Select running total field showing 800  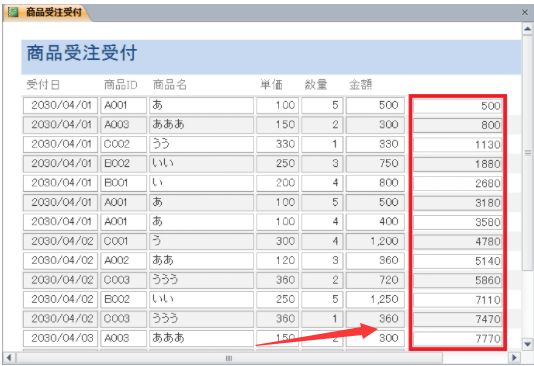click(x=457, y=125)
